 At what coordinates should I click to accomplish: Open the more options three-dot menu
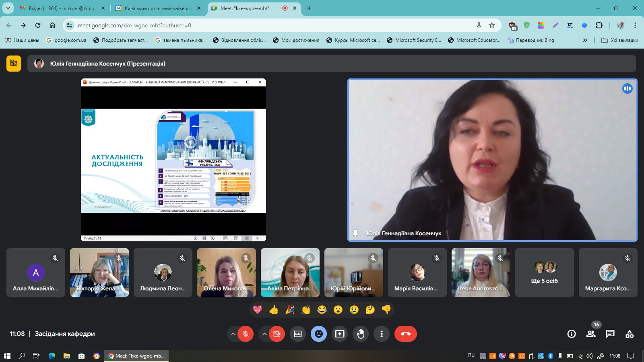(382, 334)
